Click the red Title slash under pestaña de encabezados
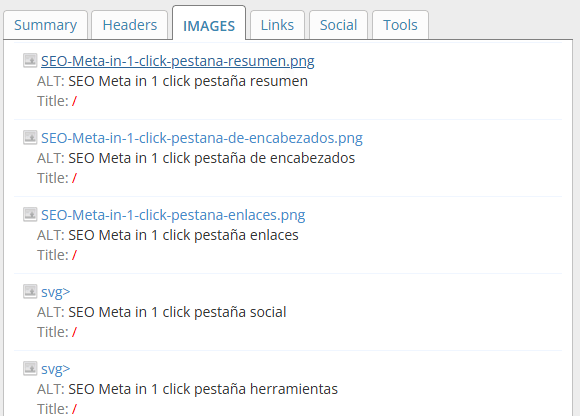Image resolution: width=580 pixels, height=416 pixels. 74,178
